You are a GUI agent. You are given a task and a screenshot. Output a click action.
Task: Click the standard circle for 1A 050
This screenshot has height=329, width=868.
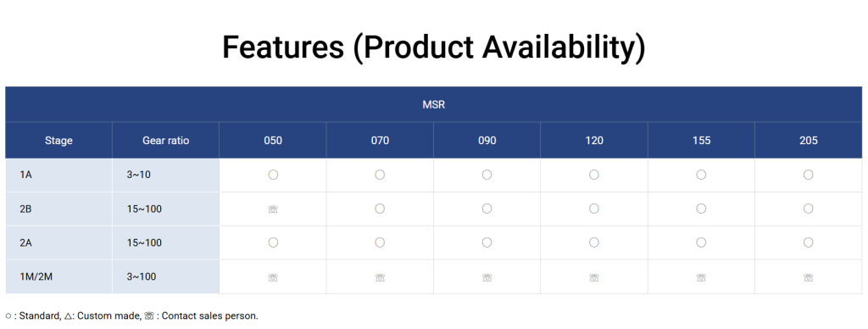click(273, 175)
